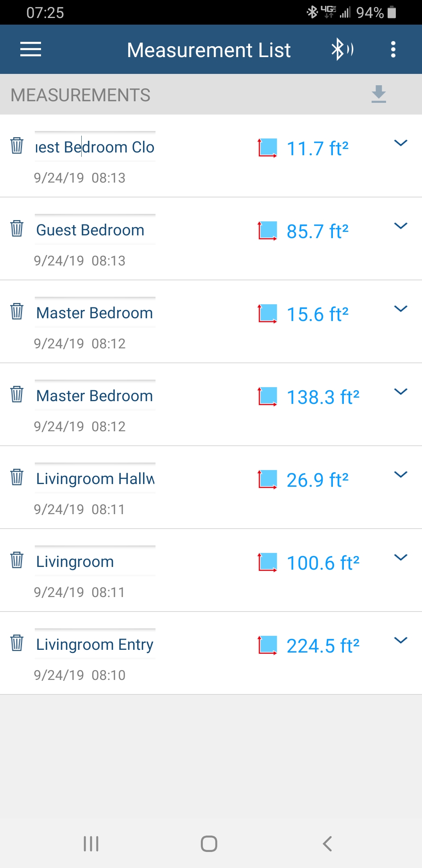The width and height of the screenshot is (422, 868).
Task: Tap the download measurements icon
Action: 379,94
